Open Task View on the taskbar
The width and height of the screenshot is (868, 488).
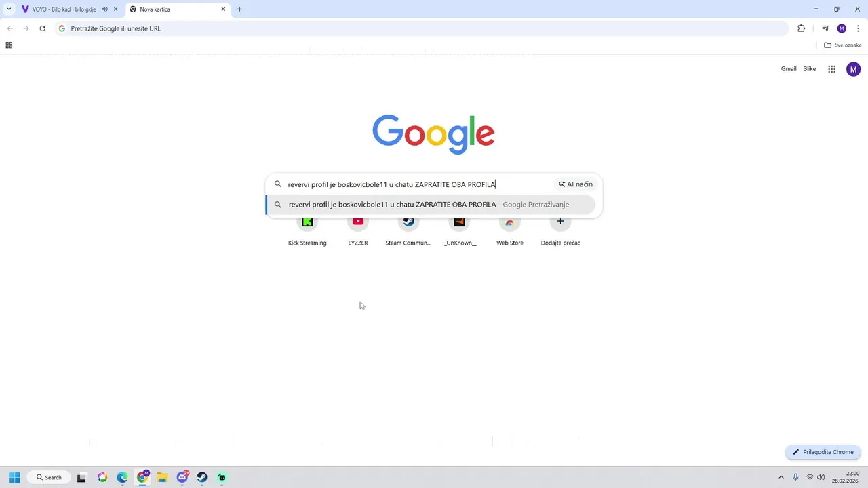point(82,477)
